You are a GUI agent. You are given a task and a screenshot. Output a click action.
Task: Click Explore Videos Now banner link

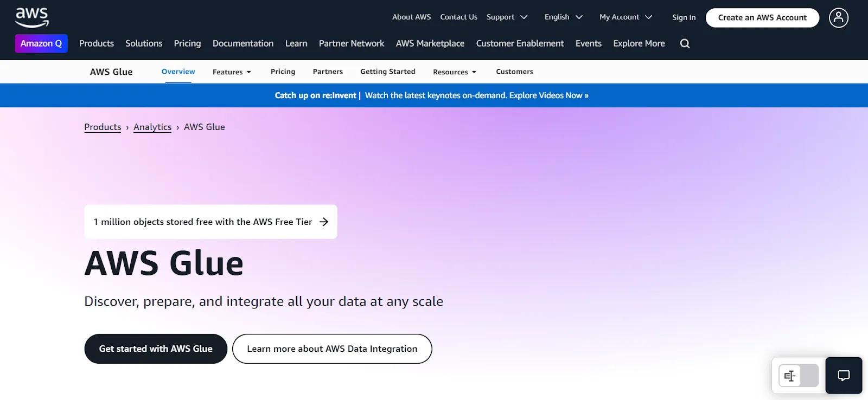pyautogui.click(x=549, y=95)
